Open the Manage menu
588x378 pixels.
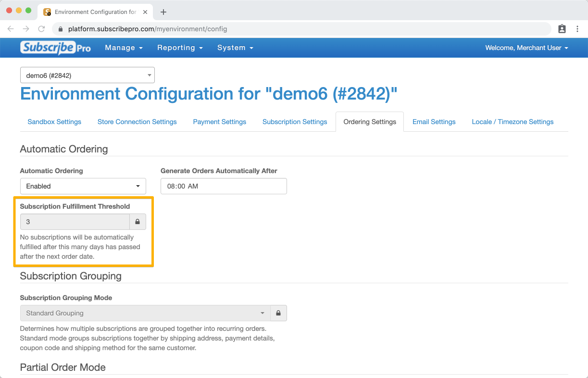[124, 48]
